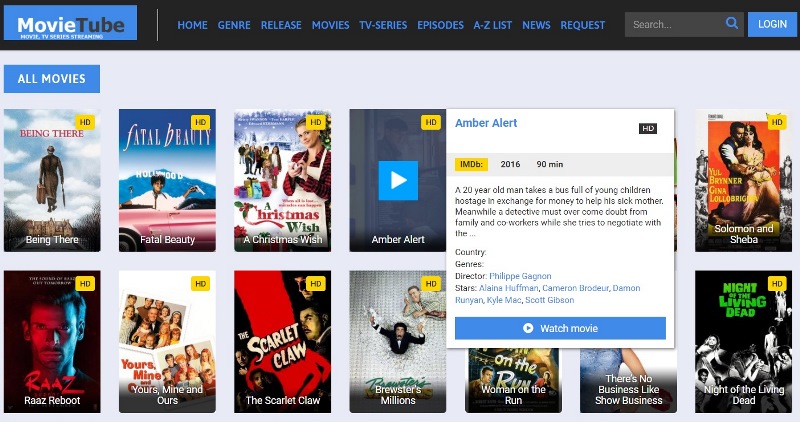Click the HD badge on Amber Alert poster
Image resolution: width=800 pixels, height=422 pixels.
[431, 122]
